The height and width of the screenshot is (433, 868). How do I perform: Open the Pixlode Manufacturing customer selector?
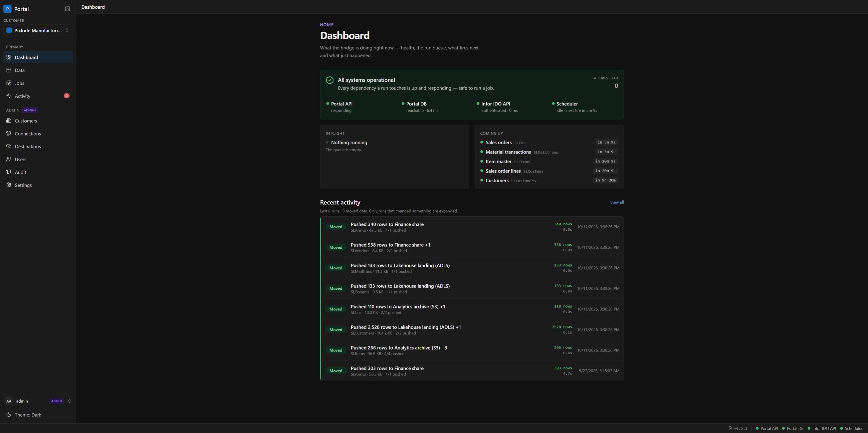pos(38,30)
